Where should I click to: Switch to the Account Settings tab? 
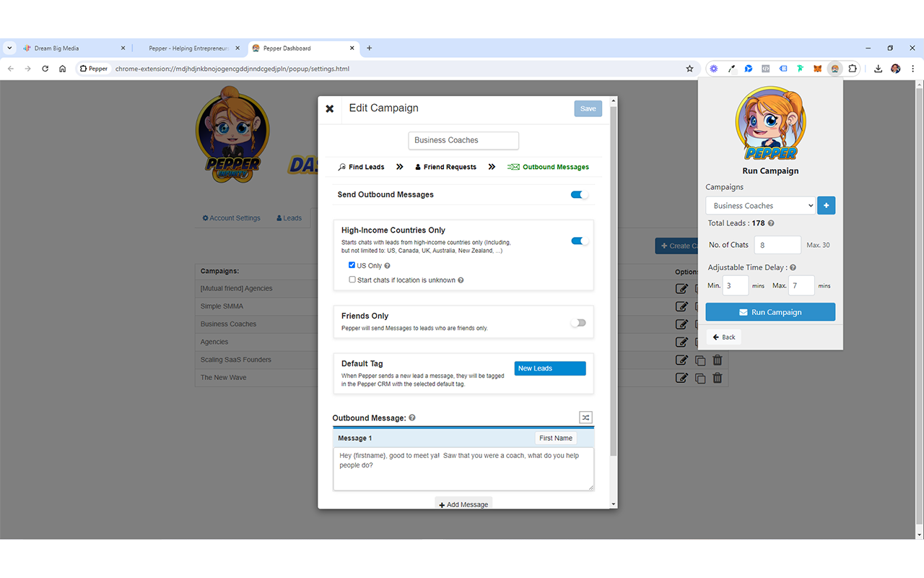[232, 218]
